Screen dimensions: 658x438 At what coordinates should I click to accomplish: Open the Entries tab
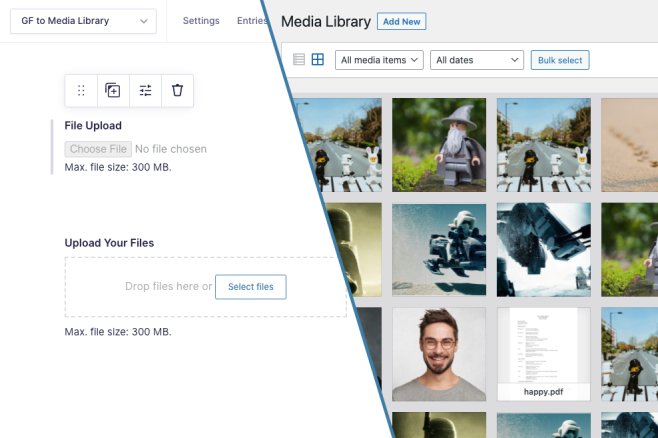point(252,21)
